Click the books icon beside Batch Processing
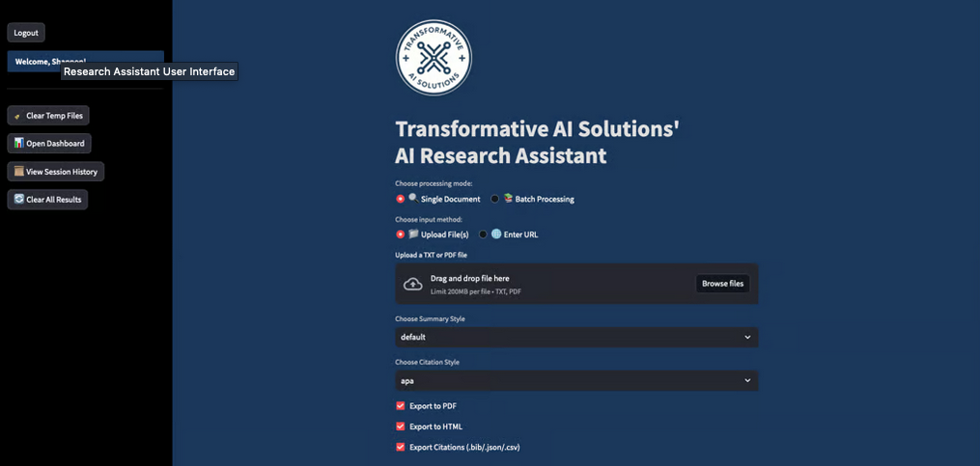This screenshot has height=466, width=980. pyautogui.click(x=508, y=199)
